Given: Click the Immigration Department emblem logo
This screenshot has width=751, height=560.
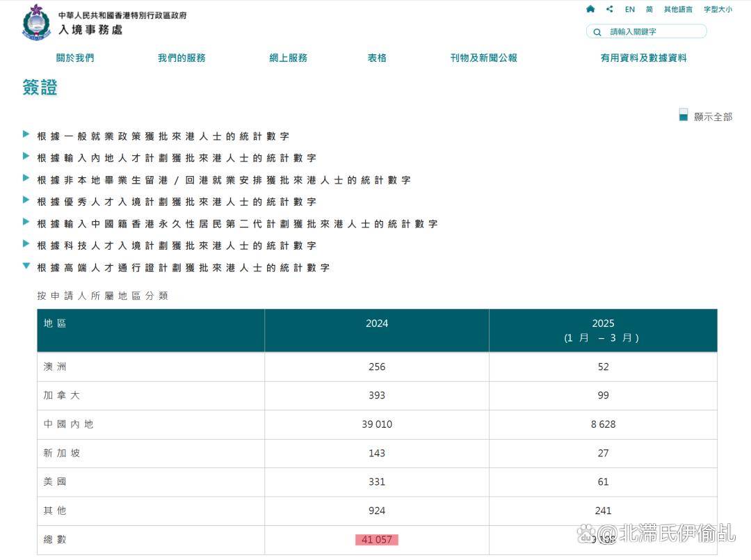Looking at the screenshot, I should [36, 22].
